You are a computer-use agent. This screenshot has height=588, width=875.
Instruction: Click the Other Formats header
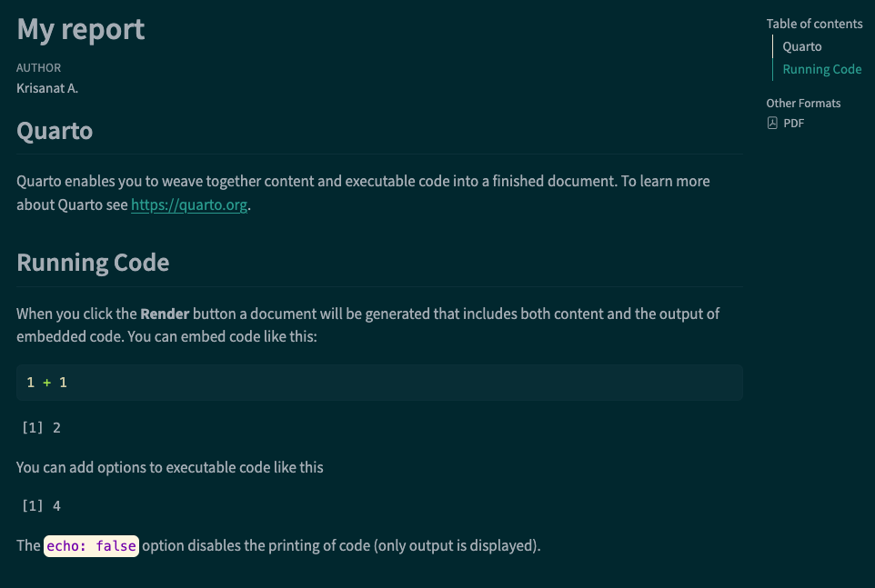803,103
